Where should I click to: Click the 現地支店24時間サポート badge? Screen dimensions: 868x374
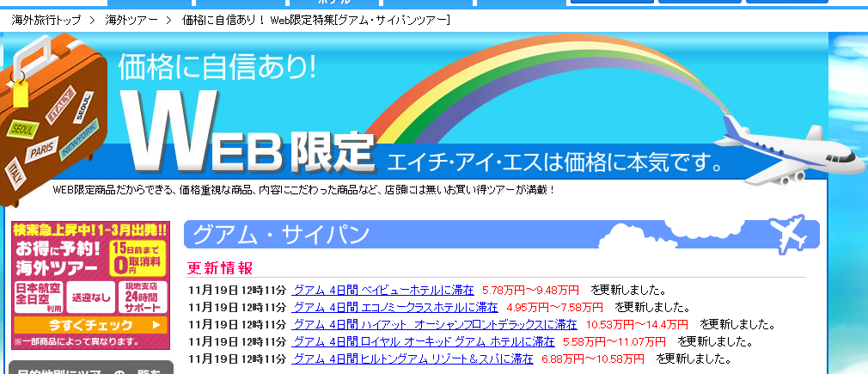(x=143, y=296)
